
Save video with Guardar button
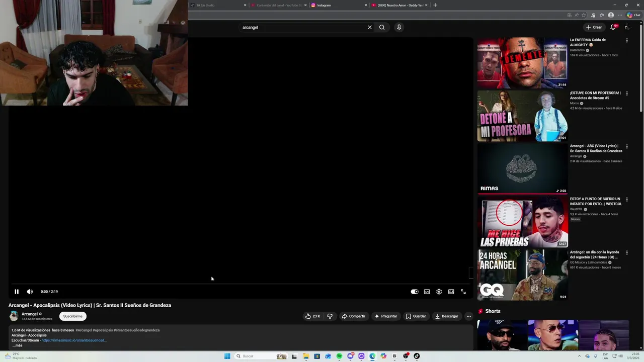[x=416, y=316]
